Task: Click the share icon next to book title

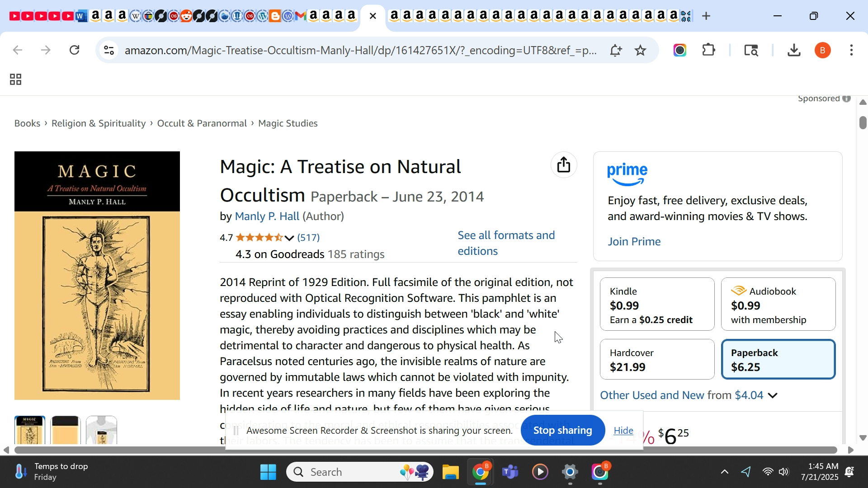Action: (x=564, y=165)
